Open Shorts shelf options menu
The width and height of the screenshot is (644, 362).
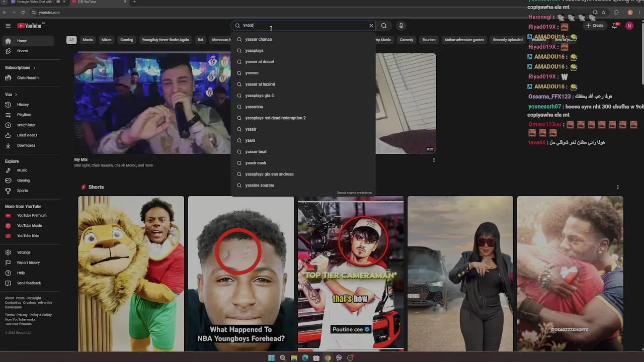pos(618,187)
